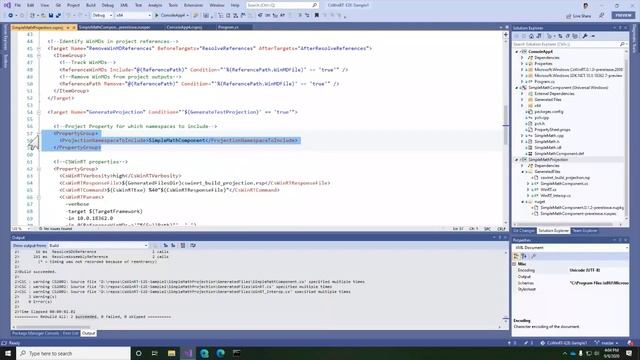Viewport: 640px width, 360px height.
Task: Click the Save All toolbar icon
Action: coord(58,16)
